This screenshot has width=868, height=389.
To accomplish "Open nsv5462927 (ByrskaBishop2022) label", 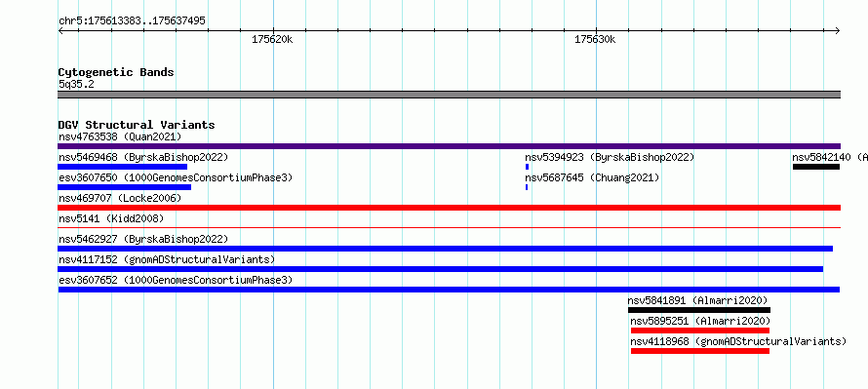I will coord(143,239).
